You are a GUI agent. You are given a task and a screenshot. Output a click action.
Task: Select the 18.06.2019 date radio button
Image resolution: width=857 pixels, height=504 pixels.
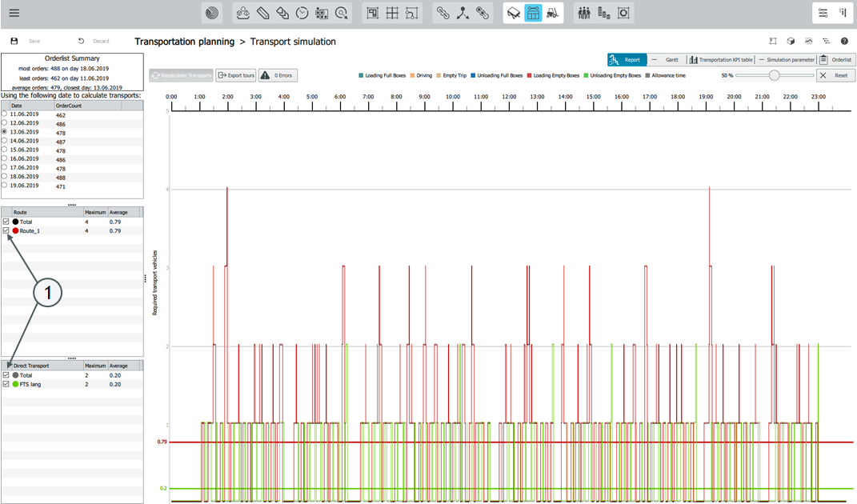[4, 177]
